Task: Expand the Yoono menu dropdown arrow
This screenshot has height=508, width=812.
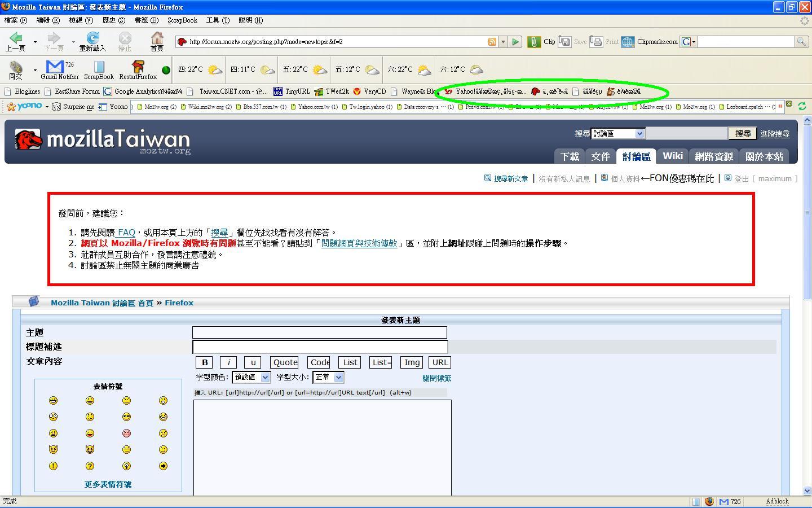Action: click(x=47, y=107)
